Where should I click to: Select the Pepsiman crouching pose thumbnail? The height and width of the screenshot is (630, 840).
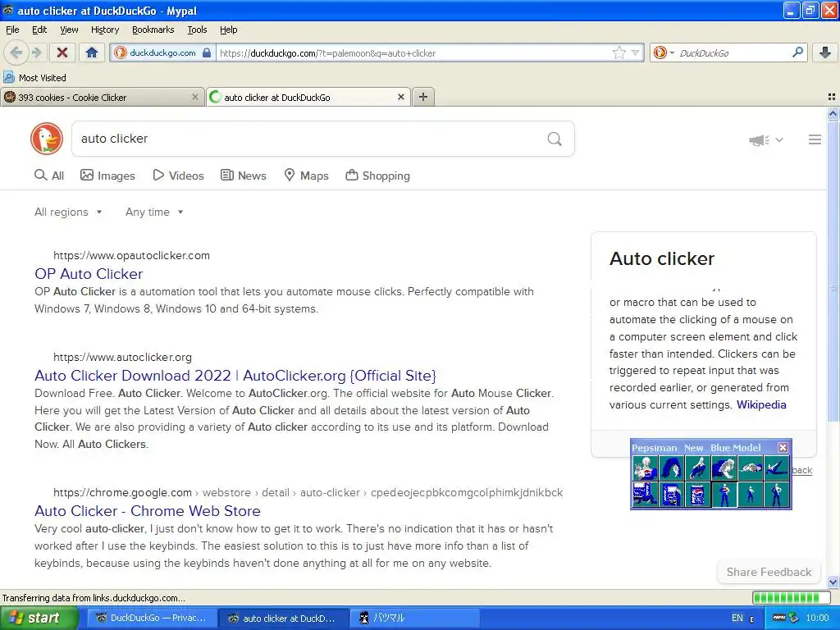(697, 468)
